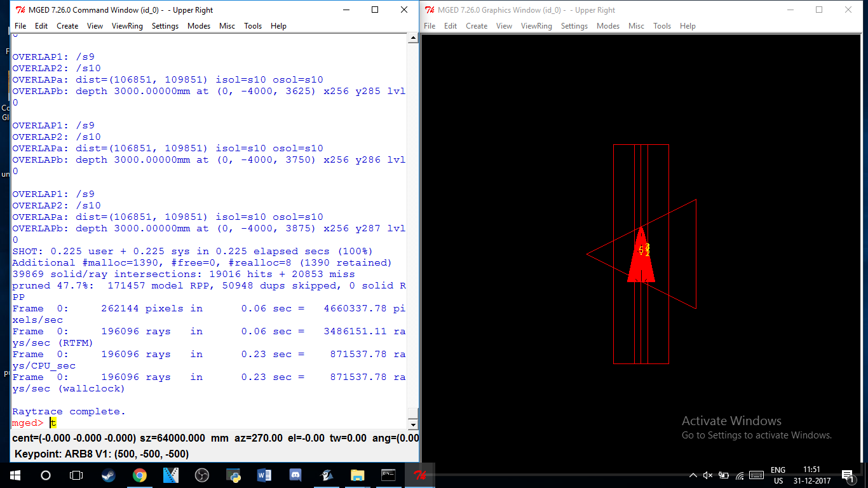Viewport: 868px width, 488px height.
Task: Click the "pruned 47.7%" output line
Action: tap(209, 292)
